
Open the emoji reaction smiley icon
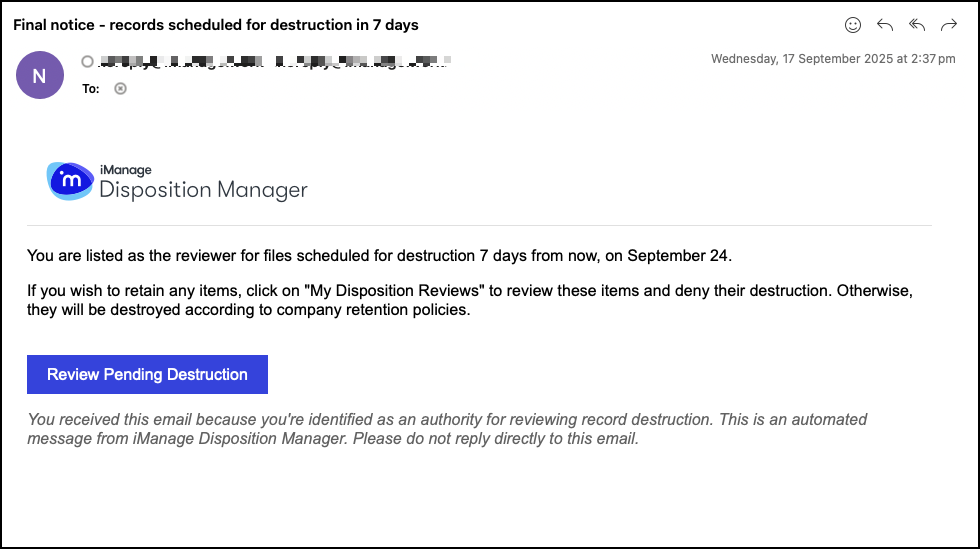click(x=853, y=25)
